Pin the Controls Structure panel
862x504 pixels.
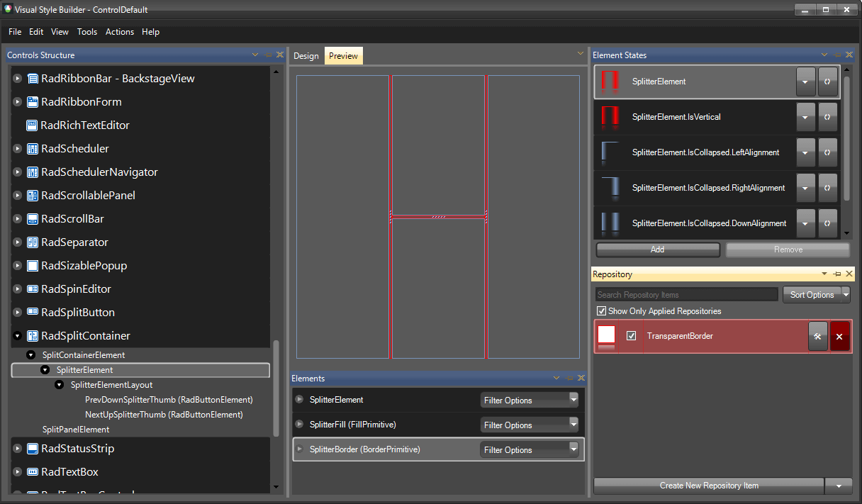coord(268,55)
